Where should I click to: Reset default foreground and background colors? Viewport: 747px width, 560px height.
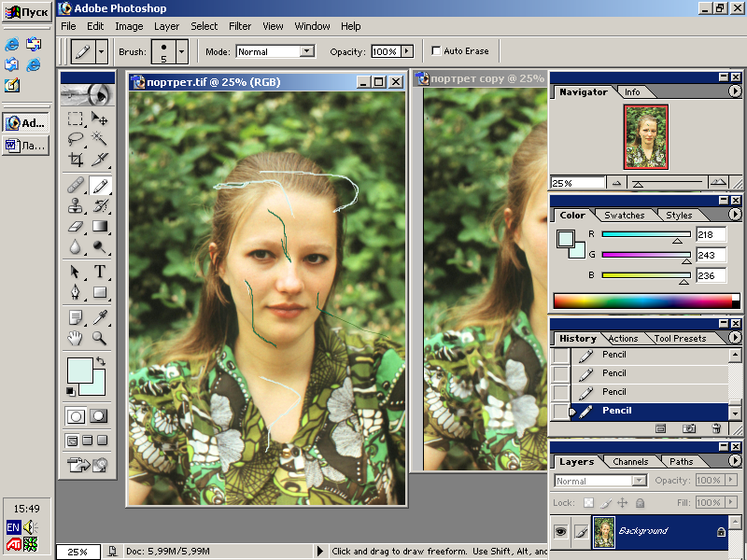pos(71,391)
